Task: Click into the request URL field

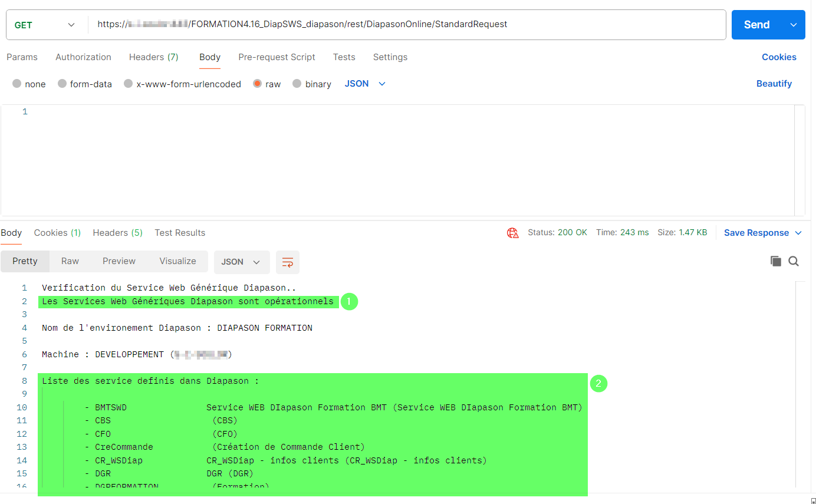Action: click(407, 25)
